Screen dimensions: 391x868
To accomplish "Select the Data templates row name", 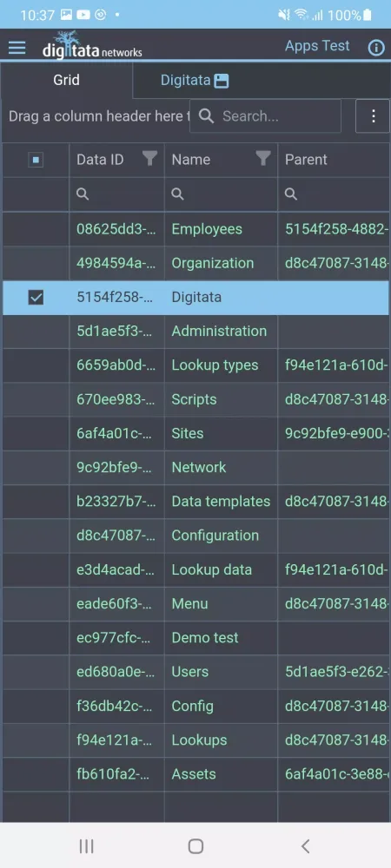I will pyautogui.click(x=221, y=502).
